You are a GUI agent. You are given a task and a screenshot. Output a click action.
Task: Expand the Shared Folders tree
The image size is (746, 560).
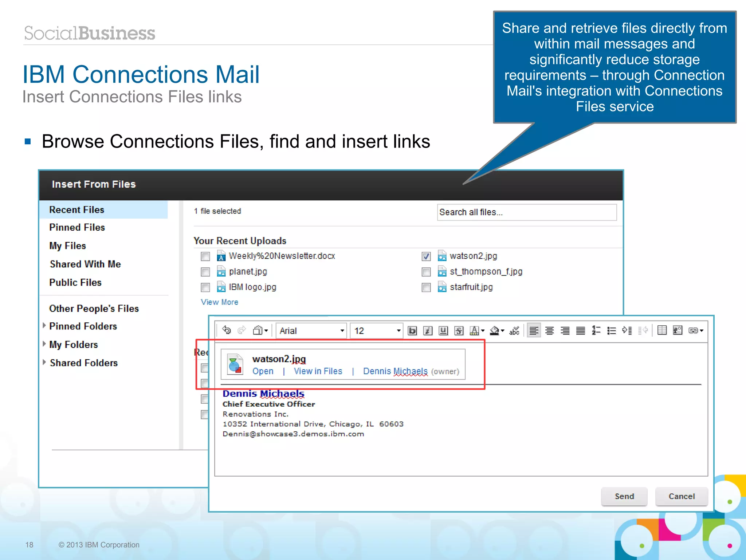tap(44, 362)
